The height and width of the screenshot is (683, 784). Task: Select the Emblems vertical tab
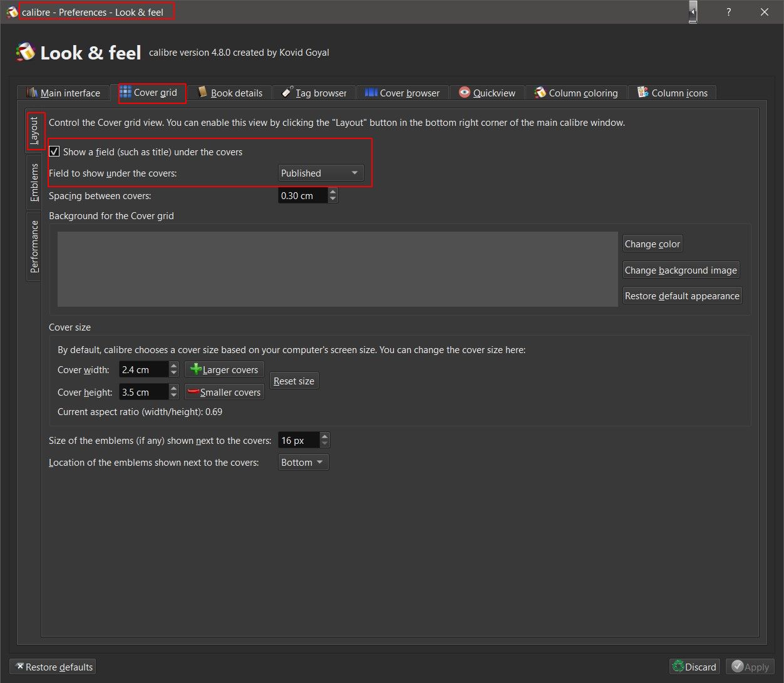tap(34, 182)
